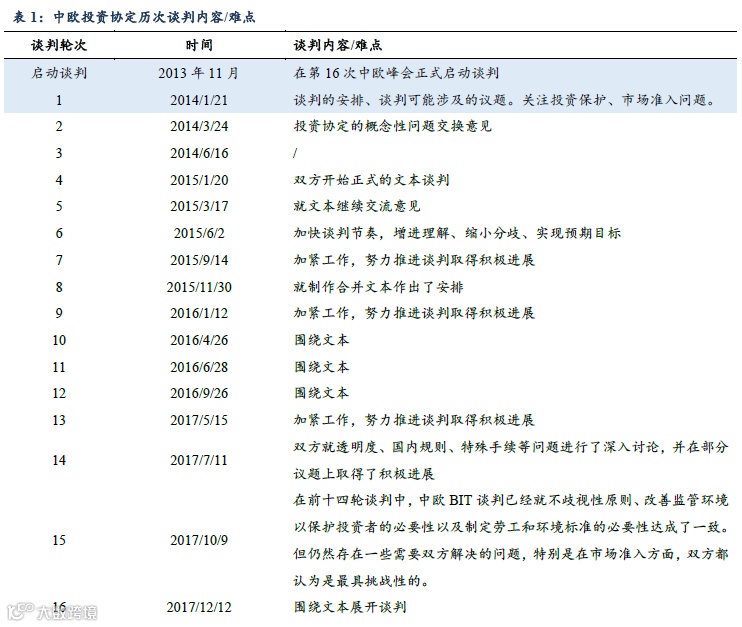Click 围绕文本 in the round 11 row
742x627 pixels.
point(321,367)
